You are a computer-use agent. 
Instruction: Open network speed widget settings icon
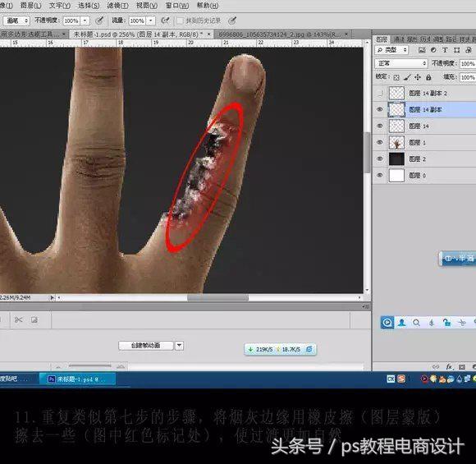coord(309,349)
